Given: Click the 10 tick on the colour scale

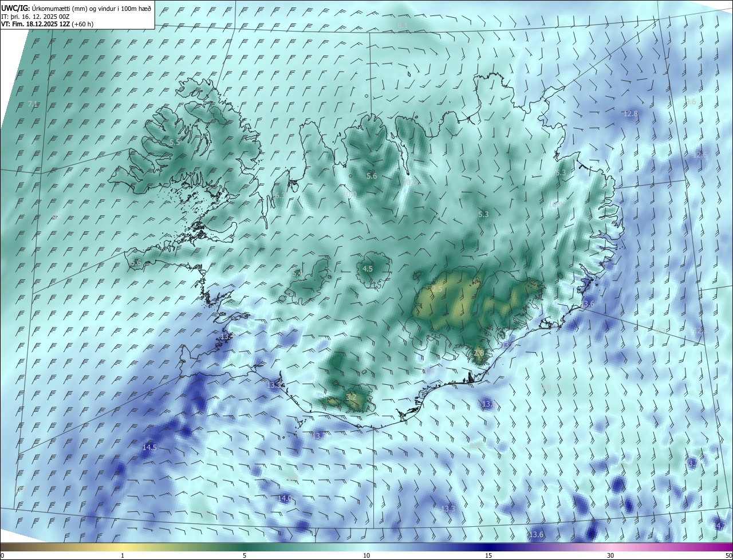Looking at the screenshot, I should (x=366, y=555).
